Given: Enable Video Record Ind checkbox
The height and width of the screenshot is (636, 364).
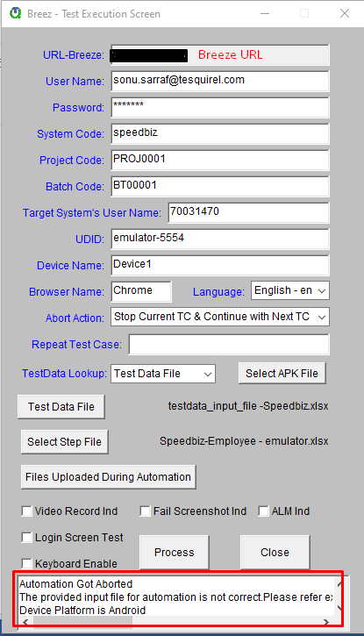Looking at the screenshot, I should pyautogui.click(x=27, y=511).
